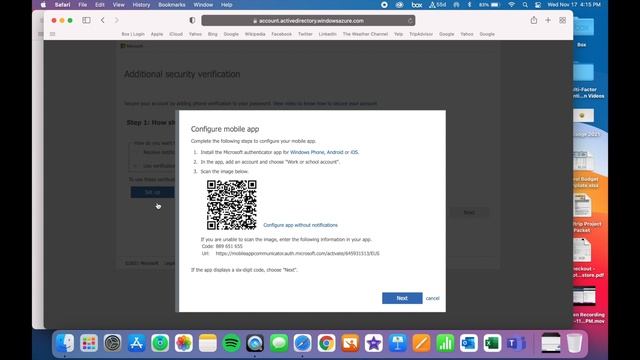Toggle the Safari sidebar button
This screenshot has height=360, width=640.
86,20
